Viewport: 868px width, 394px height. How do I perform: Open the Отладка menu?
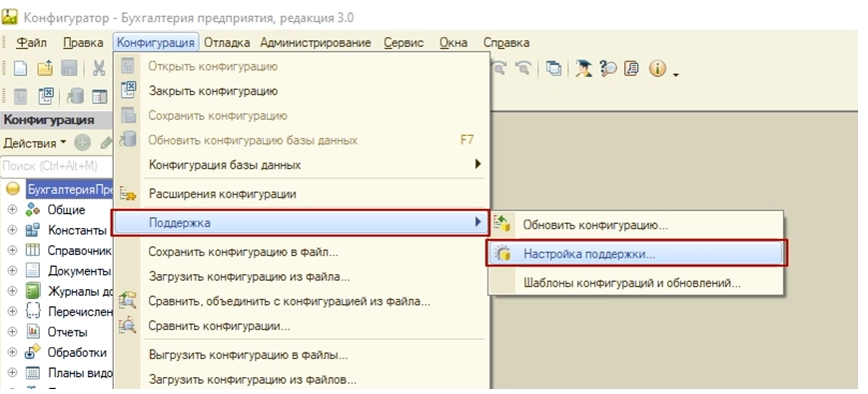pyautogui.click(x=227, y=43)
